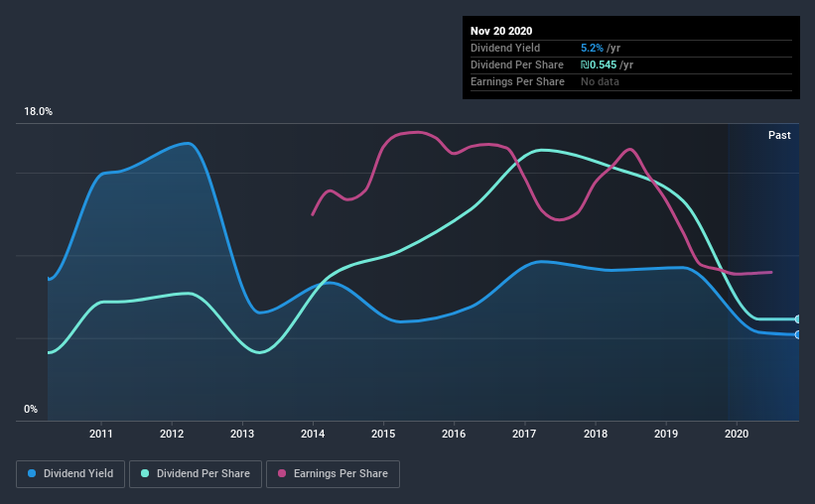Click the 2013 x-axis label
The height and width of the screenshot is (504, 815).
pos(242,434)
